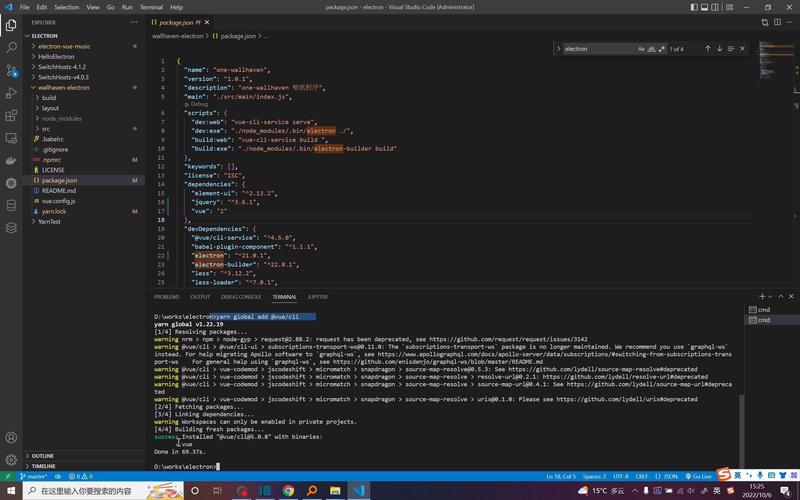Open the Terminal menu
Viewport: 800px width, 500px height.
[152, 7]
